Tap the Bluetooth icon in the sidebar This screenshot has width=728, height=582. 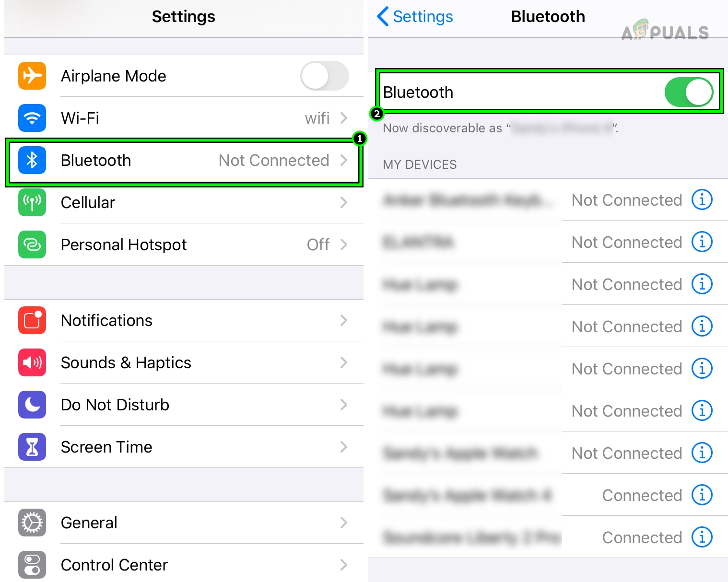point(32,161)
